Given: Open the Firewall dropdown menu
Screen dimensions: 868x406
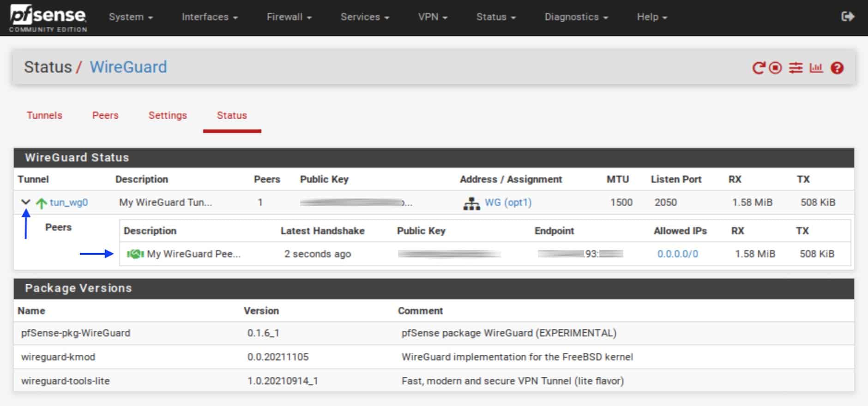Looking at the screenshot, I should click(289, 17).
